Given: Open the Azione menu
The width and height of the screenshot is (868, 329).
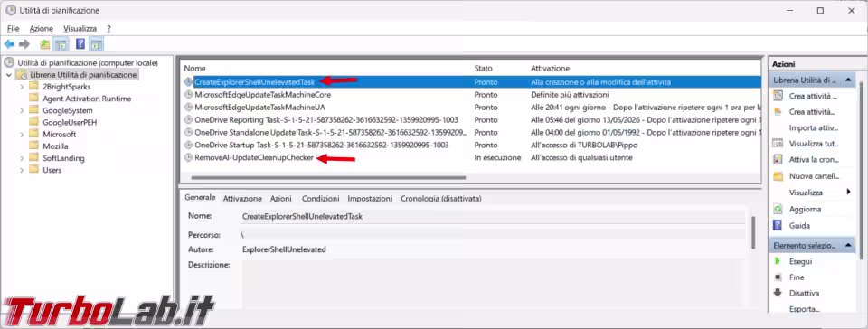Looking at the screenshot, I should tap(42, 28).
